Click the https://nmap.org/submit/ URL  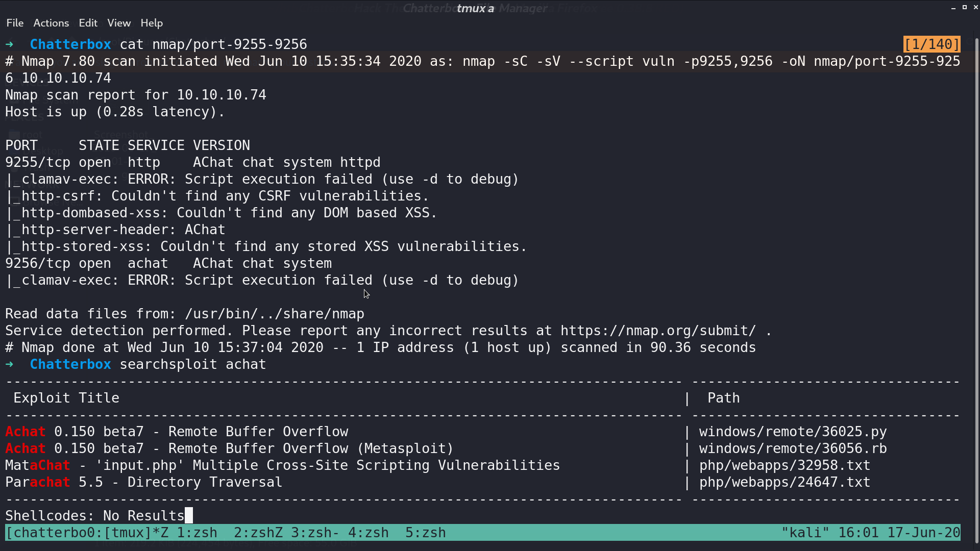click(658, 331)
